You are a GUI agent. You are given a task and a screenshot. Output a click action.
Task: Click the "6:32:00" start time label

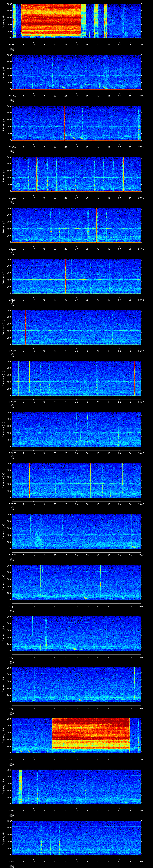coord(12,861)
